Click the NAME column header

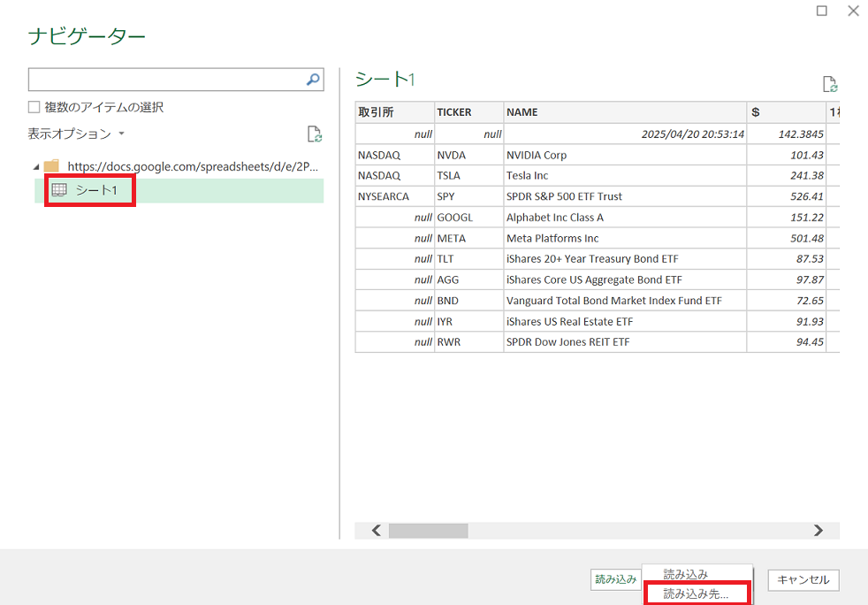coord(625,112)
